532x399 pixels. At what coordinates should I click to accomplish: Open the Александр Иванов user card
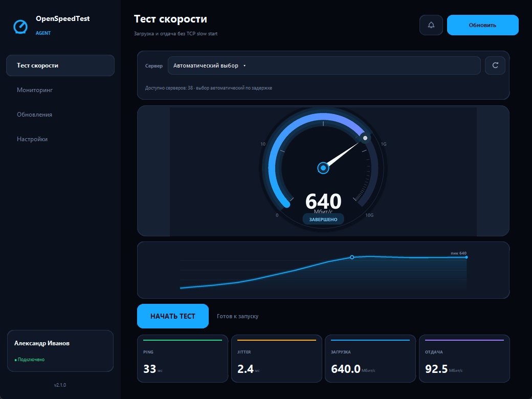coord(60,351)
